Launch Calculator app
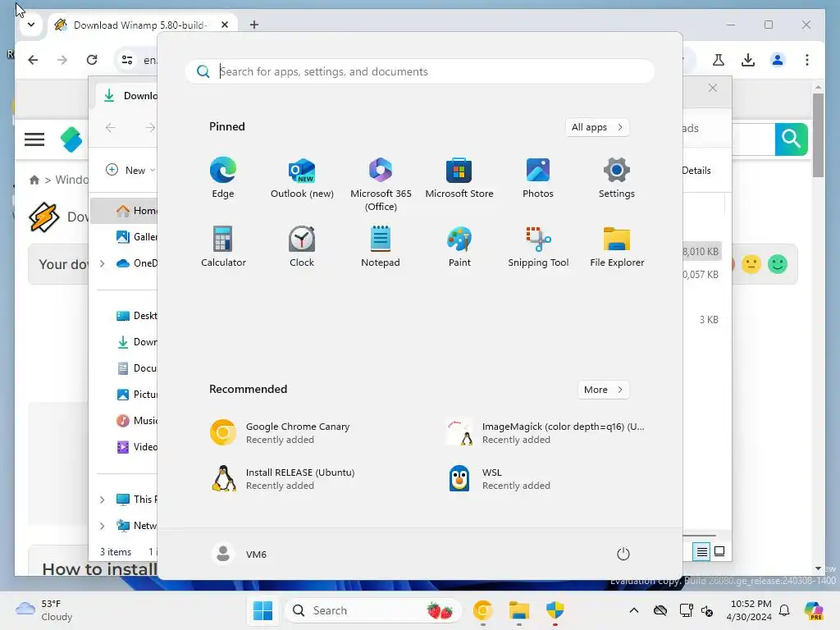This screenshot has height=630, width=840. pos(223,246)
